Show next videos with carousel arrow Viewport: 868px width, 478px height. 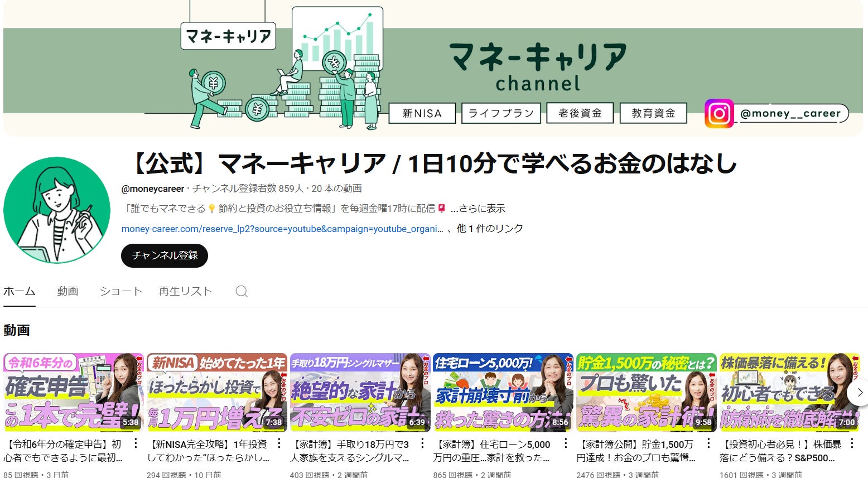(860, 392)
